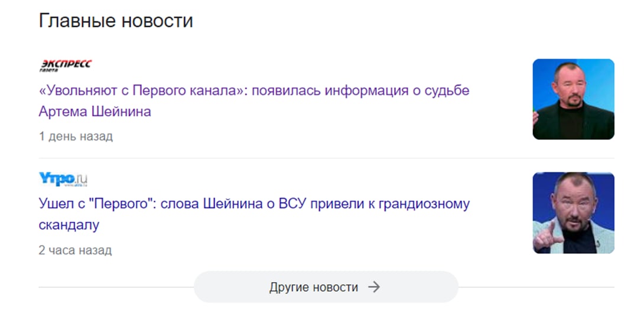Image resolution: width=644 pixels, height=314 pixels.
Task: Click the "Артема Шейнина" headline line
Action: tap(95, 111)
